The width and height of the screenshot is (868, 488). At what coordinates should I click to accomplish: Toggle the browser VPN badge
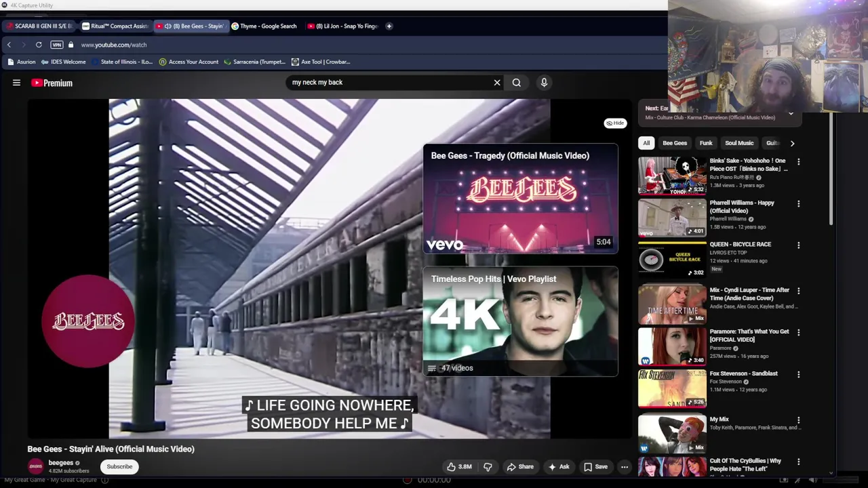click(57, 45)
